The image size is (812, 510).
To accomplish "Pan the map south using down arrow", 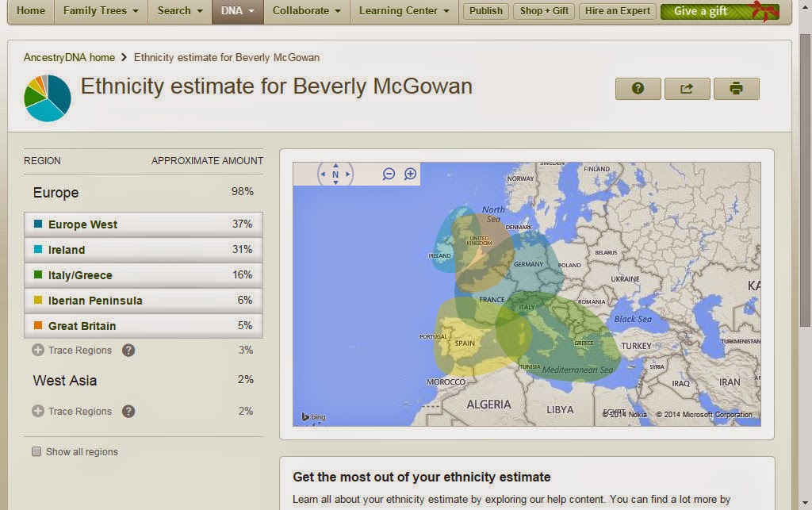I will click(335, 182).
